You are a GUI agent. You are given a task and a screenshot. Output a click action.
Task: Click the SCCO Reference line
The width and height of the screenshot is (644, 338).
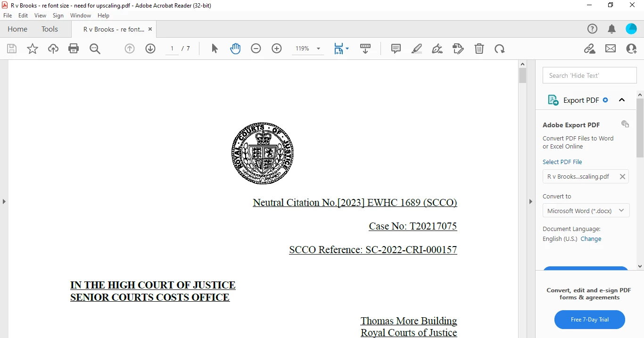(373, 250)
